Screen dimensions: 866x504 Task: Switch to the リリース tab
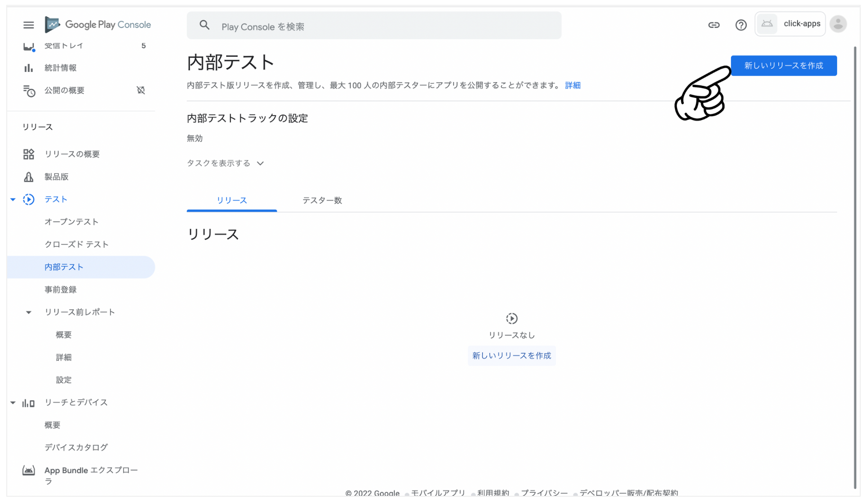(232, 200)
